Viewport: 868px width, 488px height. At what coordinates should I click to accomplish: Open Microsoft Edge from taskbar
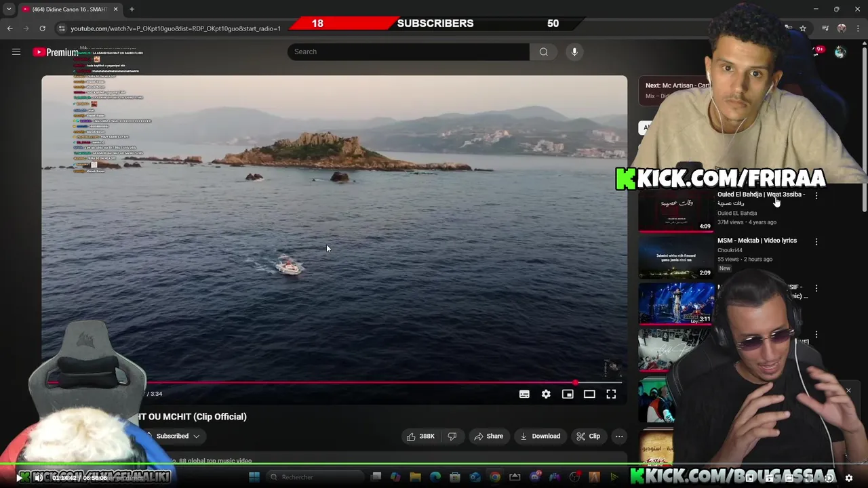(x=435, y=477)
